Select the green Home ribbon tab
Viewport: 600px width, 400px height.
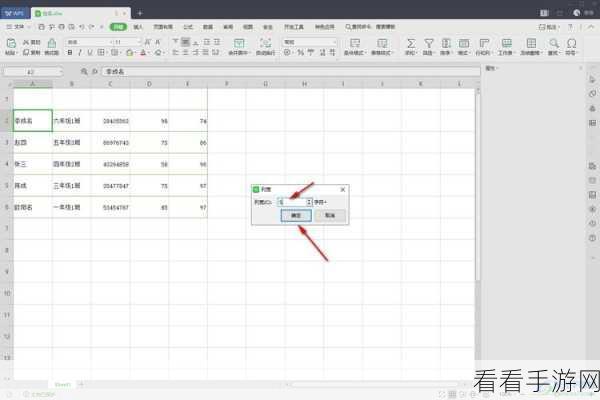(118, 27)
